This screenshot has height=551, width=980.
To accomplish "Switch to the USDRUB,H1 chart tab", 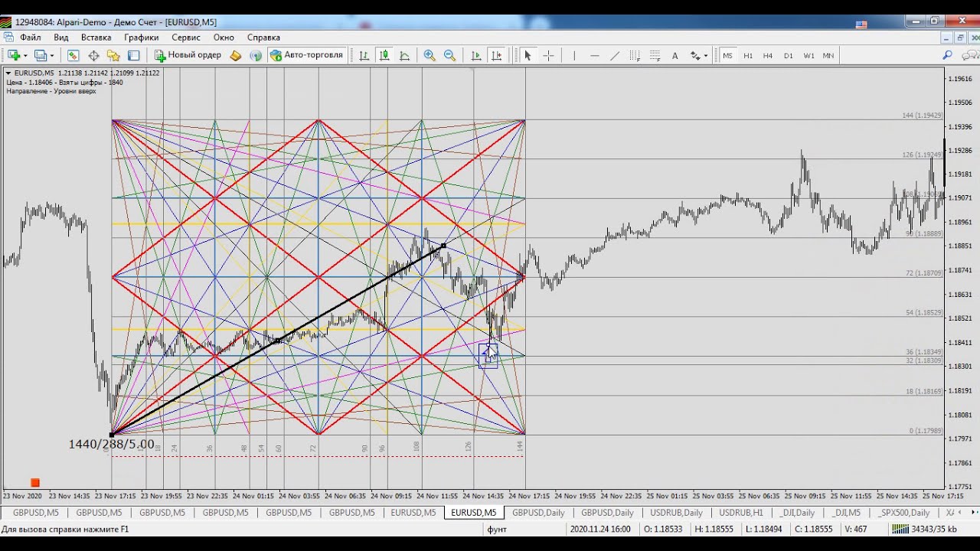I will point(741,513).
